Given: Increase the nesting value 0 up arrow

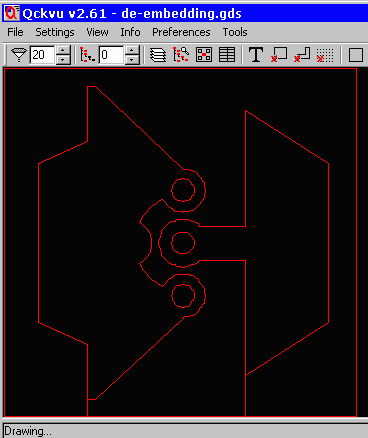Looking at the screenshot, I should click(132, 50).
